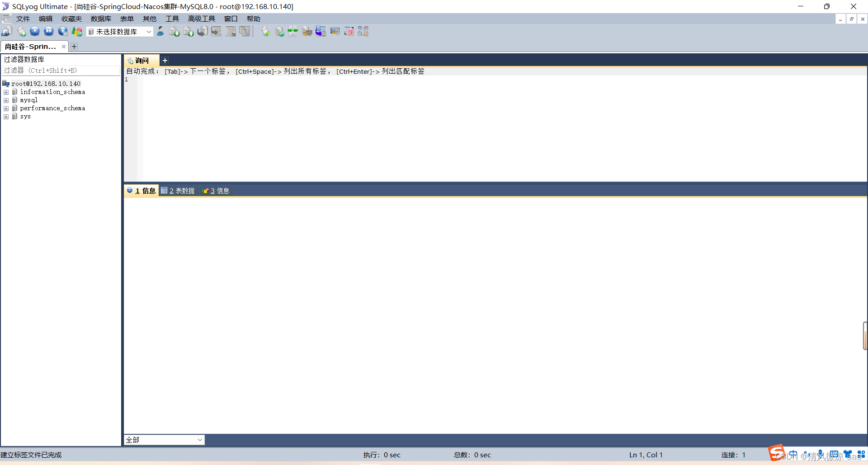Expand the mysql database node
This screenshot has width=868, height=465.
[6, 100]
